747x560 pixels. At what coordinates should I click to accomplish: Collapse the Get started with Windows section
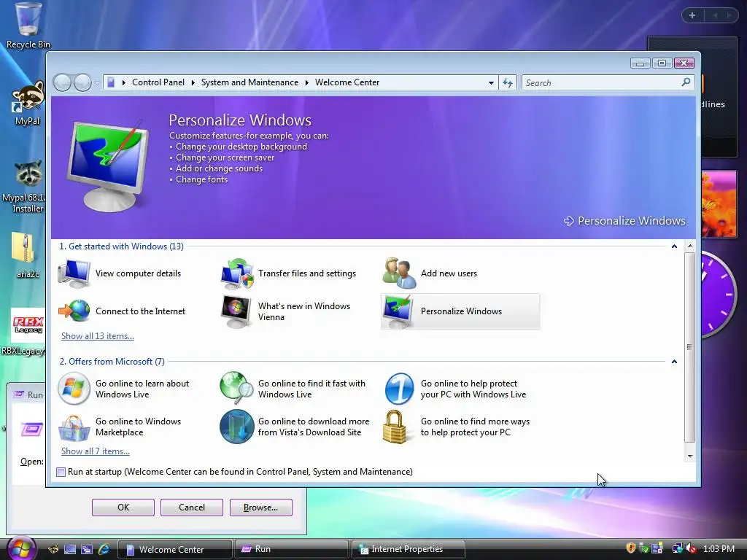(674, 246)
